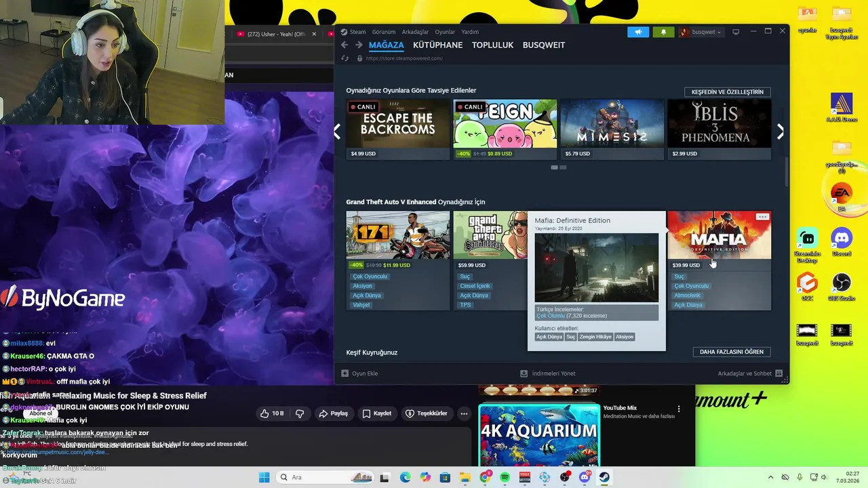Click Atmosferik tag under Mafia
This screenshot has height=488, width=868.
[688, 296]
